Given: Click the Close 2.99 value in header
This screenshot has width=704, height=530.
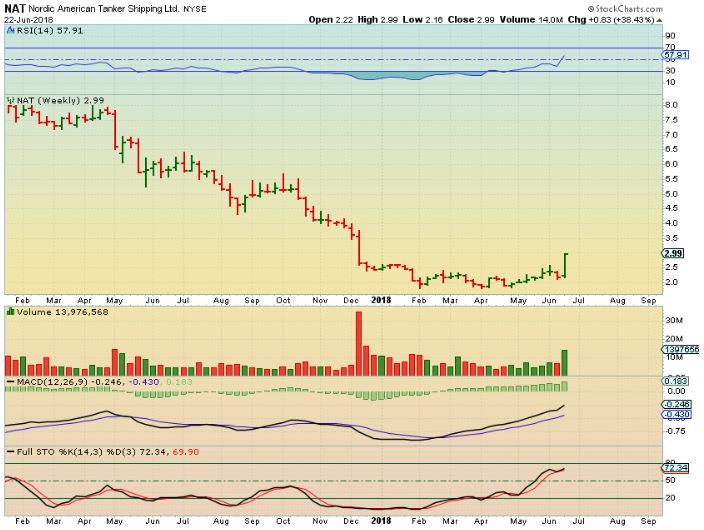Looking at the screenshot, I should (471, 20).
